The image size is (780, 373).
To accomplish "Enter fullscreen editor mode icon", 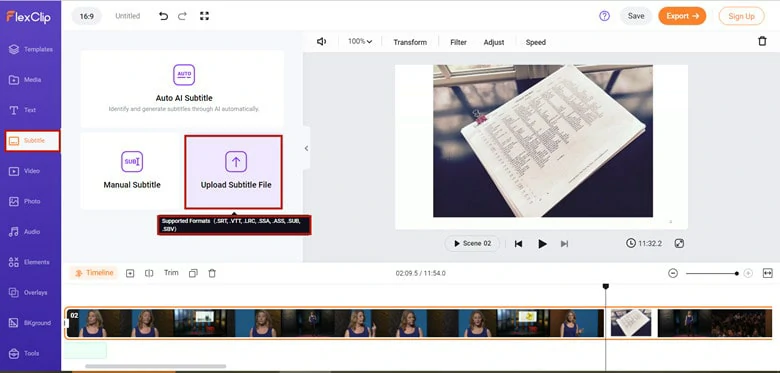I will point(204,16).
